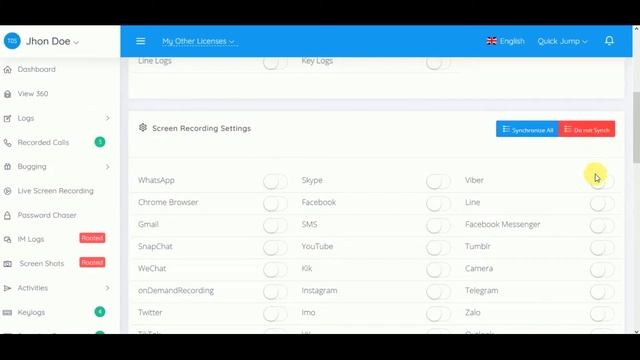This screenshot has height=360, width=640.
Task: Toggle YouTube recording switch
Action: [x=438, y=247]
